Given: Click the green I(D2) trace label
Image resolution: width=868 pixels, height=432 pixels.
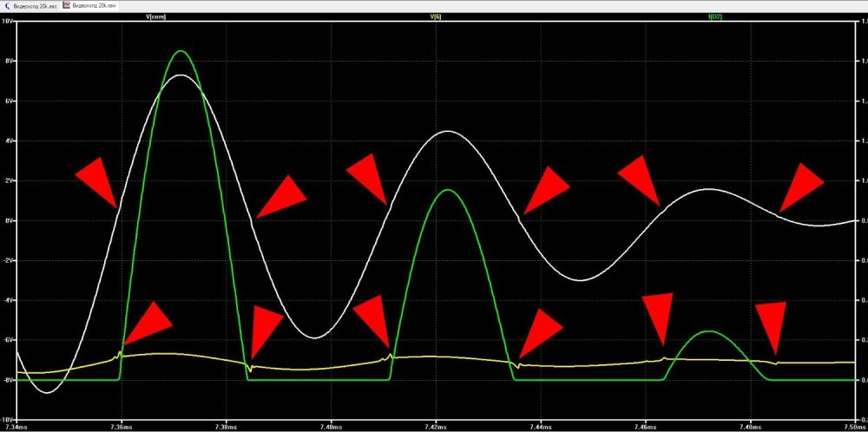Looking at the screenshot, I should point(714,16).
